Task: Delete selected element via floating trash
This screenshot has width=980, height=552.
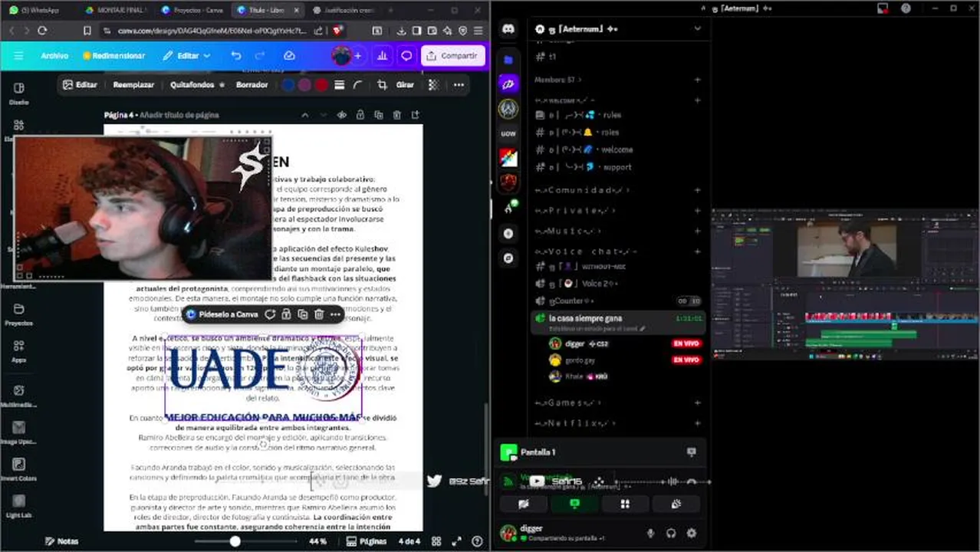Action: coord(319,314)
